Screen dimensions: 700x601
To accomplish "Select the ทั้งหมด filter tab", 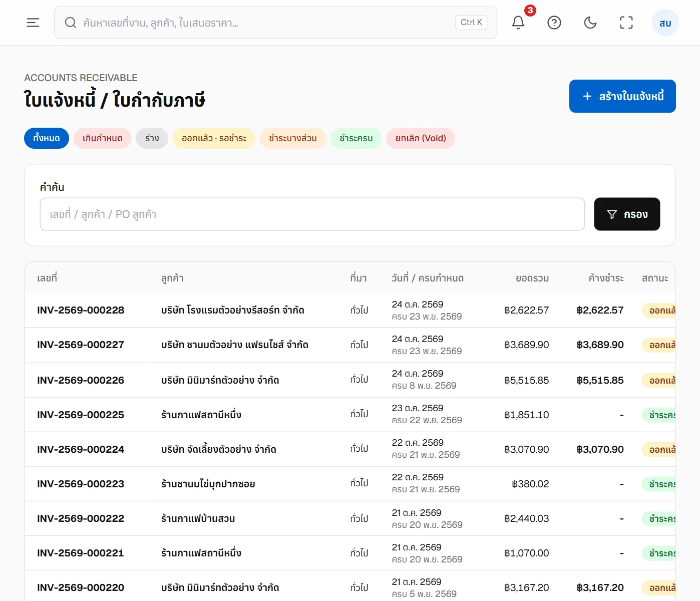I will tap(47, 138).
